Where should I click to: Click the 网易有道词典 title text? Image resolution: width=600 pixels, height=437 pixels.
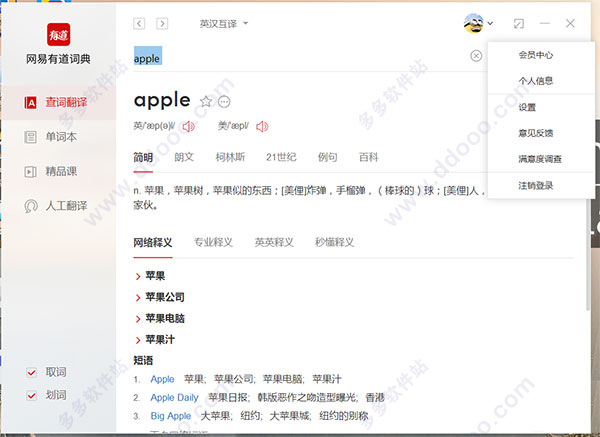[58, 59]
